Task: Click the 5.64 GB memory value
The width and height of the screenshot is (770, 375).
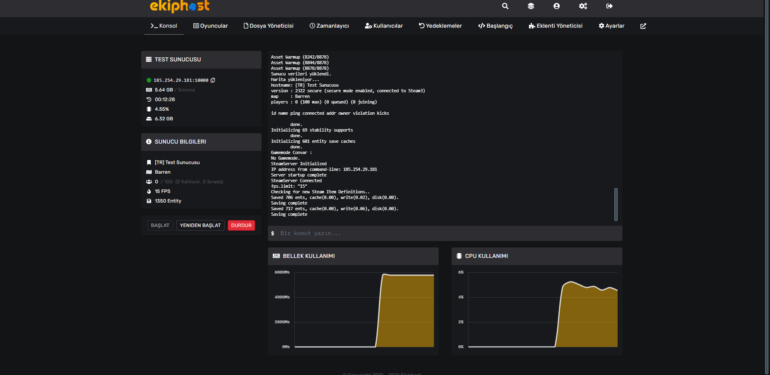Action: tap(164, 90)
